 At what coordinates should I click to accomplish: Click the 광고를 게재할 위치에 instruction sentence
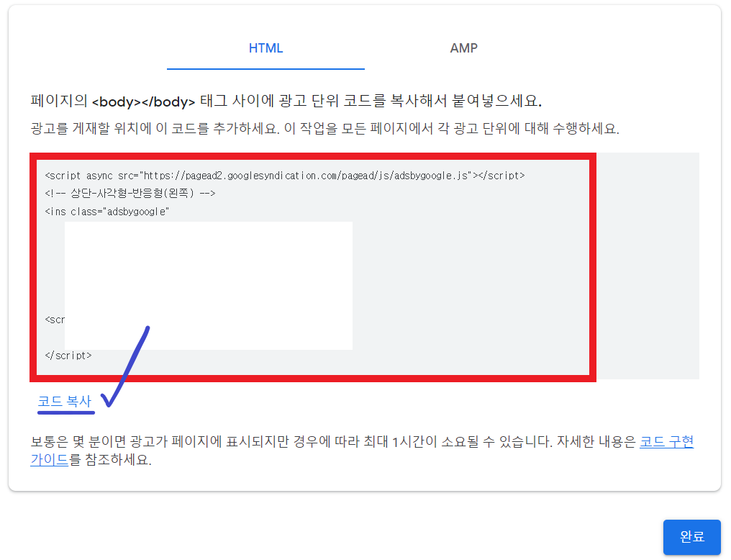pos(325,128)
